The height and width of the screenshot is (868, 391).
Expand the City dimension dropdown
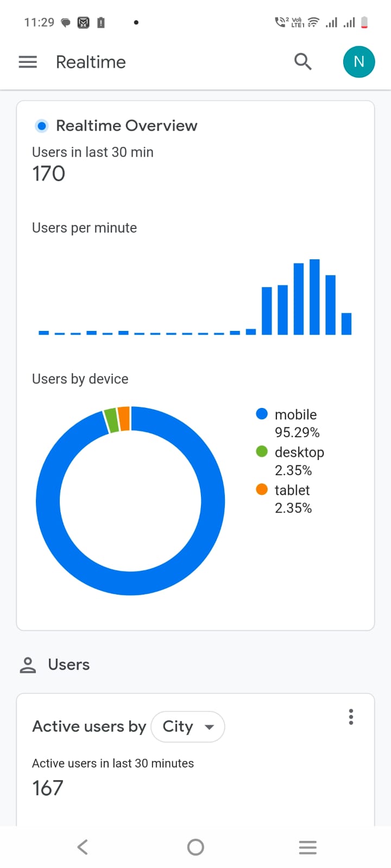pos(187,726)
